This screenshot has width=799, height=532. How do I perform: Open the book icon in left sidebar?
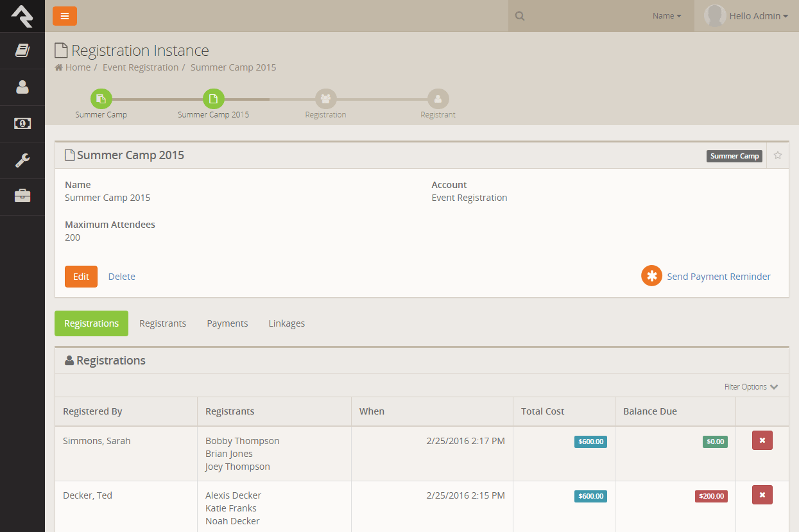[x=22, y=51]
